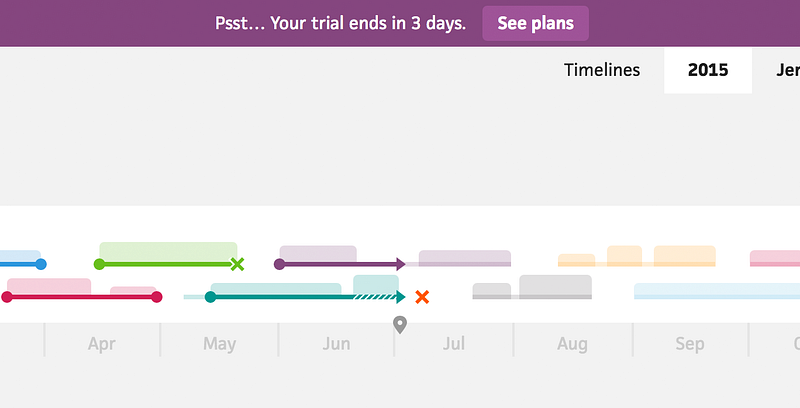Viewport: 800px width, 408px height.
Task: Select the 2015 tab
Action: coord(708,70)
